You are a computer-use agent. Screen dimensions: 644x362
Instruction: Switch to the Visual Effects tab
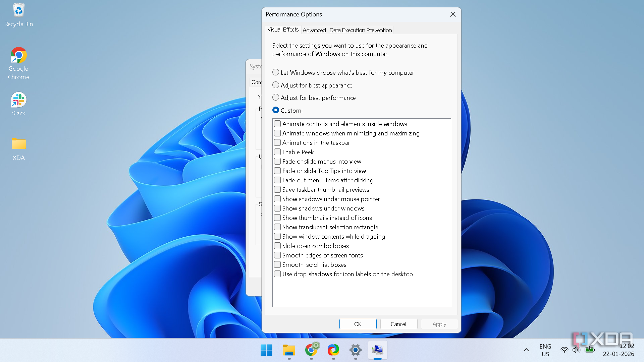coord(283,30)
